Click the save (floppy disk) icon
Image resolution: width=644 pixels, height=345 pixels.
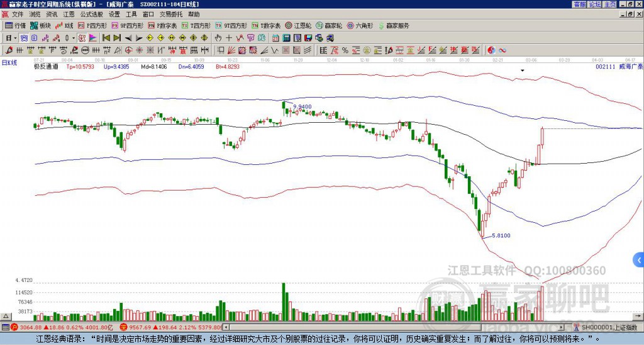[308, 38]
